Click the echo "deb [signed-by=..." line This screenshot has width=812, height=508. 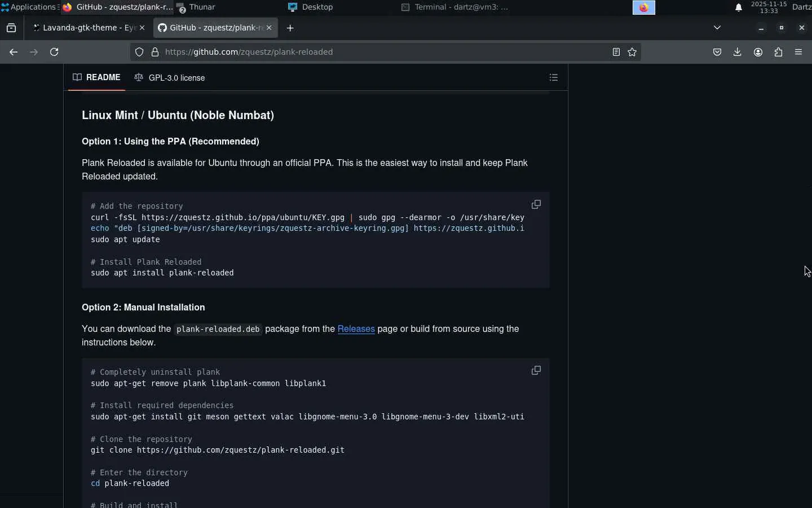click(307, 228)
